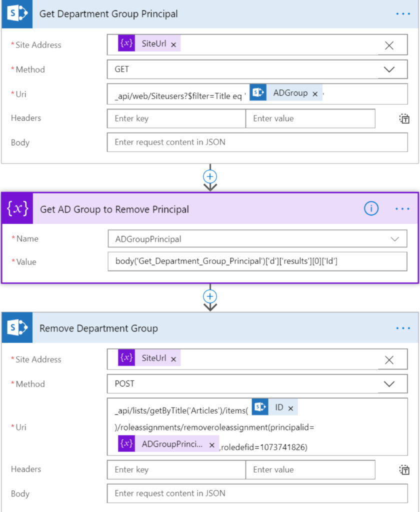
Task: Clear Site Address in Remove Department Group
Action: click(x=389, y=360)
